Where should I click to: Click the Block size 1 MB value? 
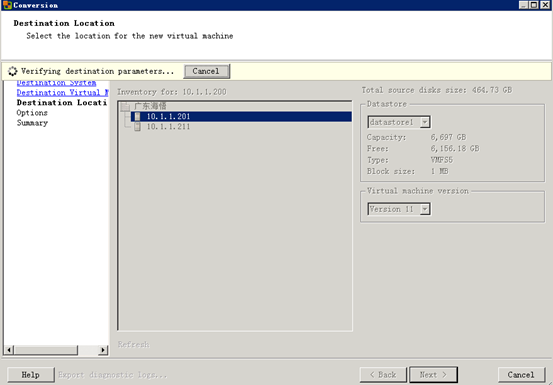click(x=439, y=172)
